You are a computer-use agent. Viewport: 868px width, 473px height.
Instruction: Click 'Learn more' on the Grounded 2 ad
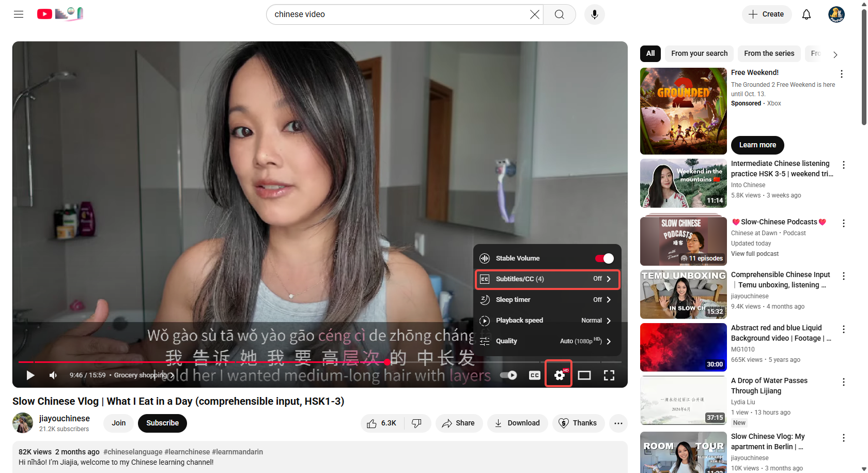[x=757, y=145]
